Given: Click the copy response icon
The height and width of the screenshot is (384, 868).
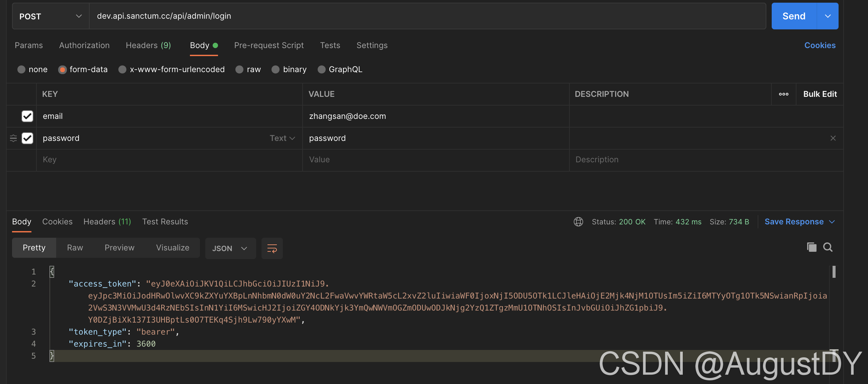Looking at the screenshot, I should pyautogui.click(x=811, y=247).
